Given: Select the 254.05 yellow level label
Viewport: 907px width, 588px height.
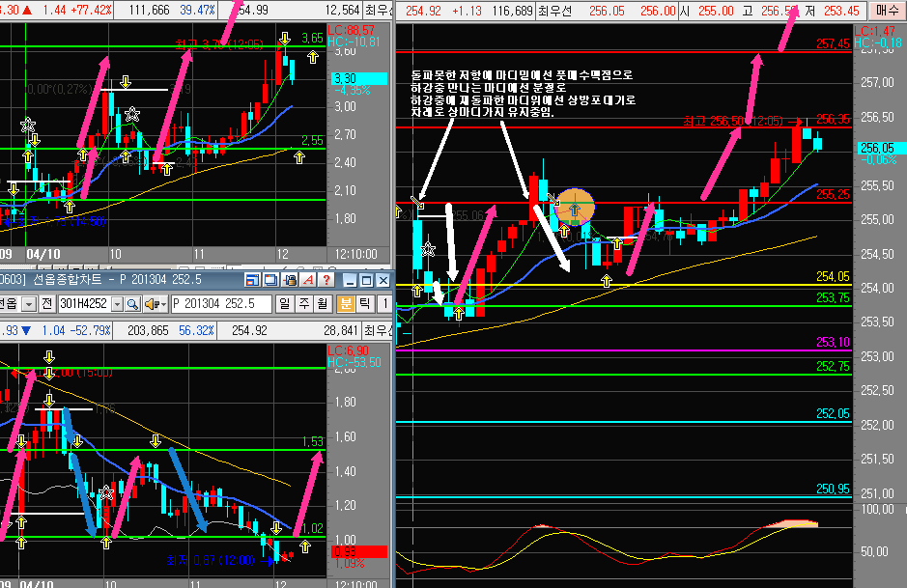Looking at the screenshot, I should pyautogui.click(x=833, y=277).
